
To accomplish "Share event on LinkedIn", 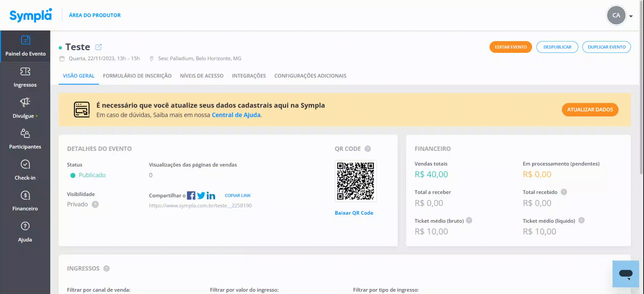I will tap(211, 196).
